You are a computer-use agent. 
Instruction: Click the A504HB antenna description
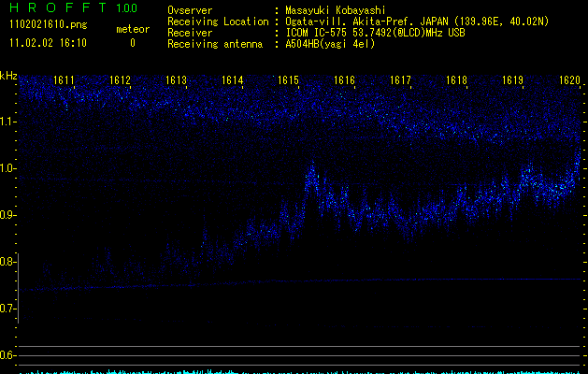(x=330, y=44)
